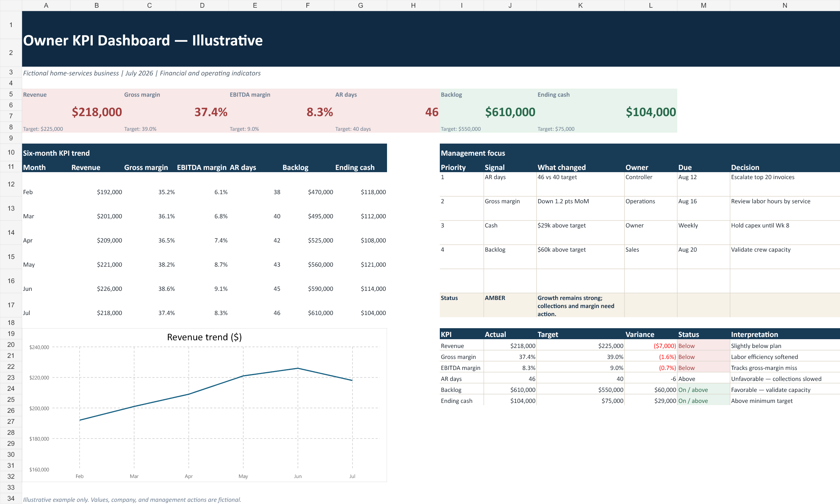Click the $610,000 Backlog card value

pyautogui.click(x=510, y=112)
